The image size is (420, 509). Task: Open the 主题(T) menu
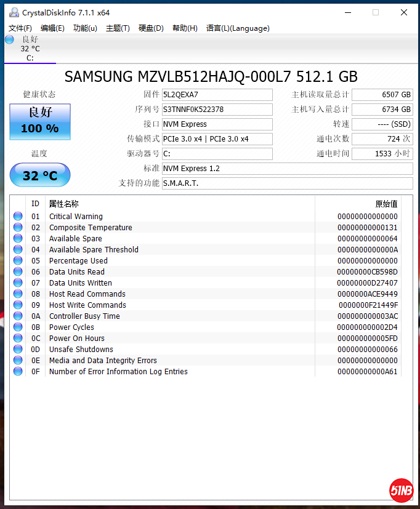118,28
